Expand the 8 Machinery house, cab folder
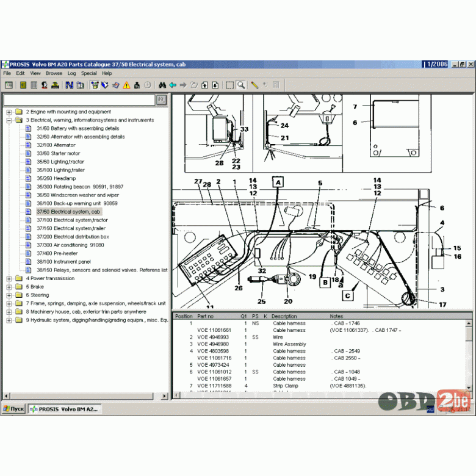Viewport: 476px width, 476px height. coord(9,312)
